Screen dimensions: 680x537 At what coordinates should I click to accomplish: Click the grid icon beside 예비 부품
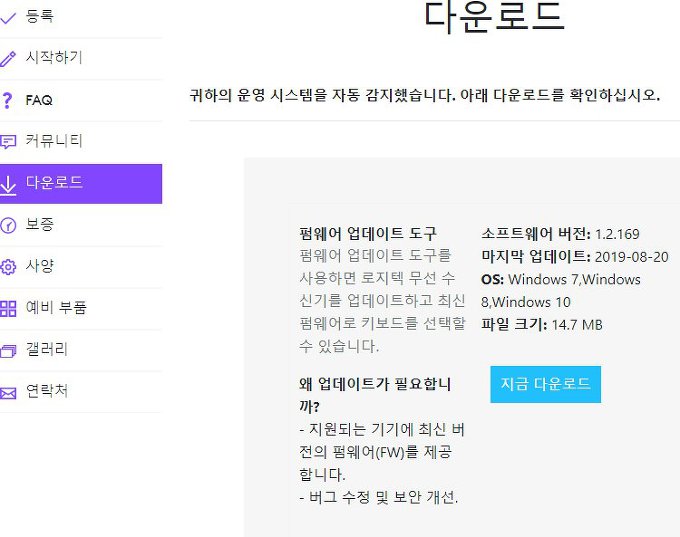[x=8, y=309]
